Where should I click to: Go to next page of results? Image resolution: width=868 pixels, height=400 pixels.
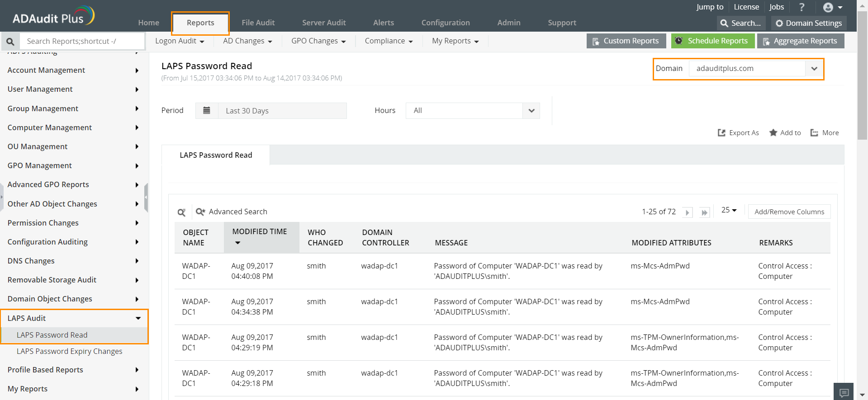point(687,212)
